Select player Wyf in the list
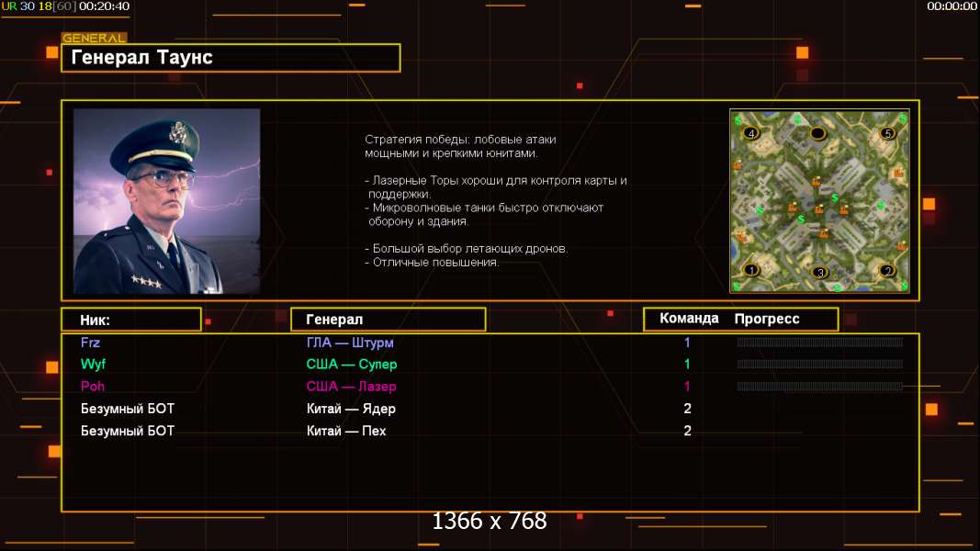The height and width of the screenshot is (551, 980). click(x=93, y=365)
